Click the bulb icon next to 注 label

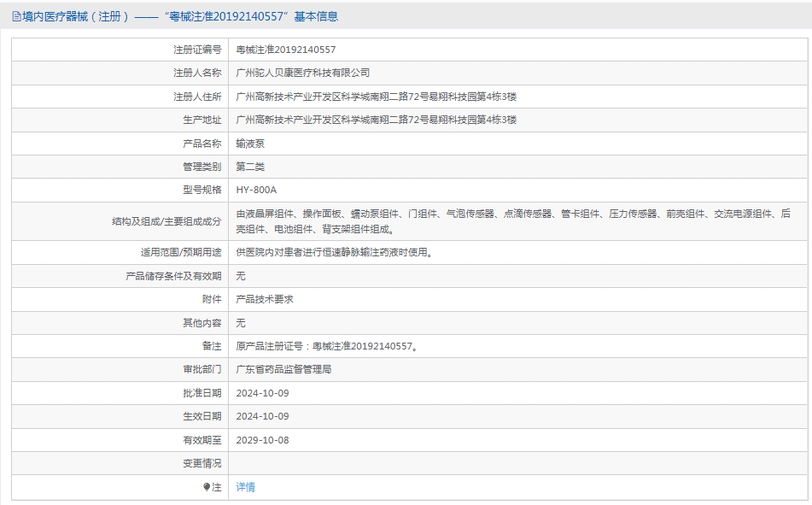(207, 487)
